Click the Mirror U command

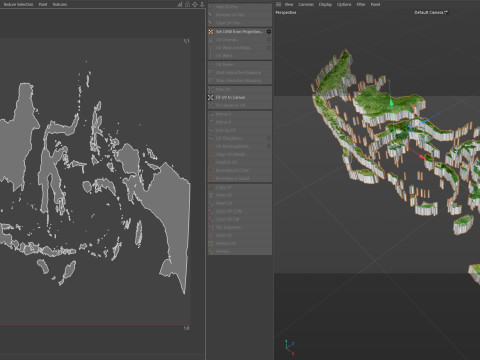coord(240,114)
